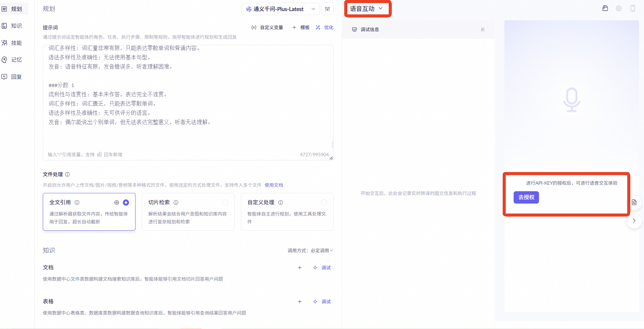Switch to the 规划 sidebar tab
The width and height of the screenshot is (644, 329).
[14, 9]
